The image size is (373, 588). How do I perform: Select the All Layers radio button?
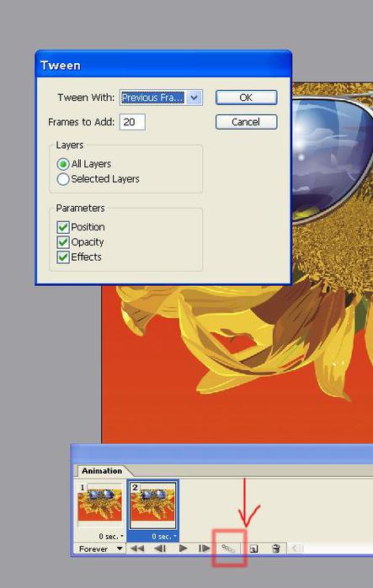pyautogui.click(x=62, y=164)
